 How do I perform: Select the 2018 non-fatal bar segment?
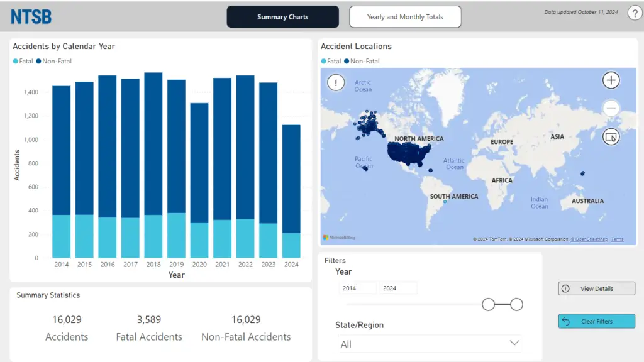point(153,144)
